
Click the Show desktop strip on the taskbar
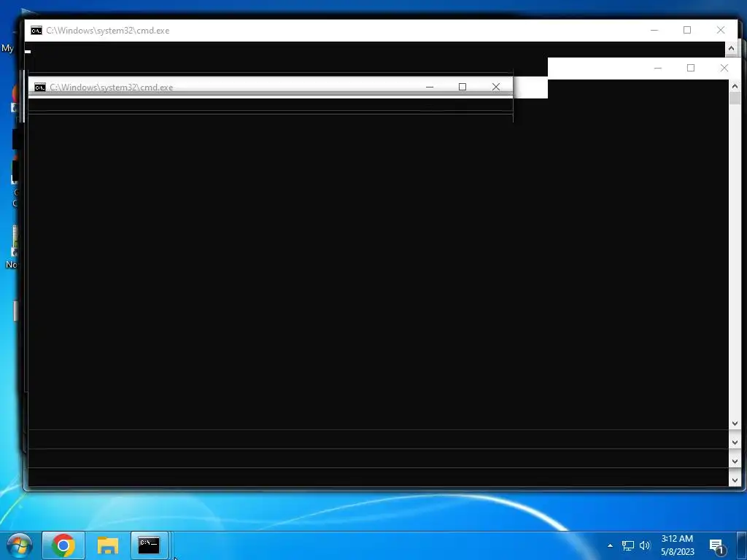point(741,545)
